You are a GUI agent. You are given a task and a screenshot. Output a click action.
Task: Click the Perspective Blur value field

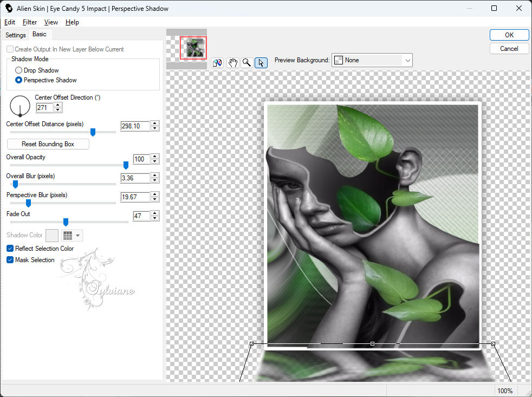[x=135, y=197]
